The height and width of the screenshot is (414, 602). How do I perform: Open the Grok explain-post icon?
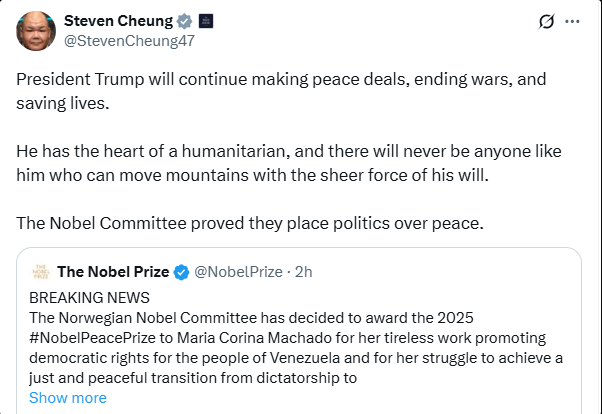click(x=546, y=21)
